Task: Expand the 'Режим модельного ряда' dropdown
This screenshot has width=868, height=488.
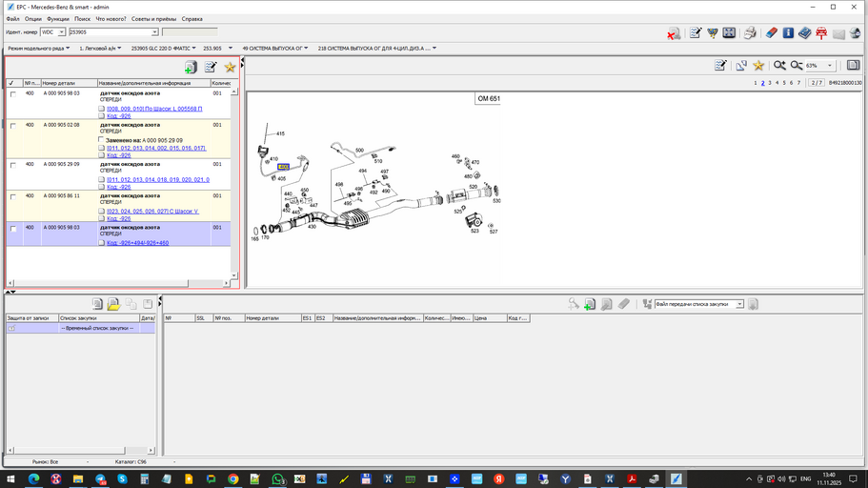Action: (x=69, y=48)
